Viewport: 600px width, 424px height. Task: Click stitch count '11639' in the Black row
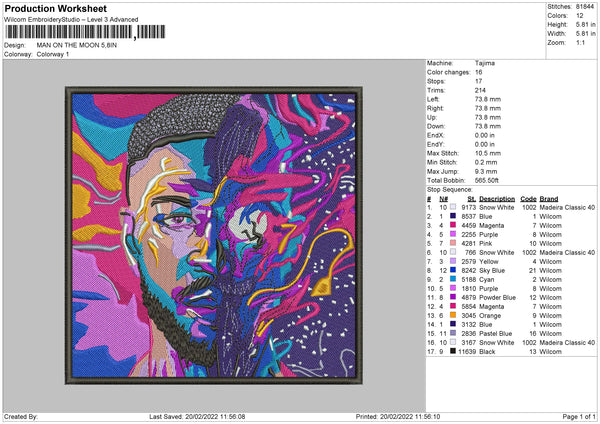click(467, 352)
